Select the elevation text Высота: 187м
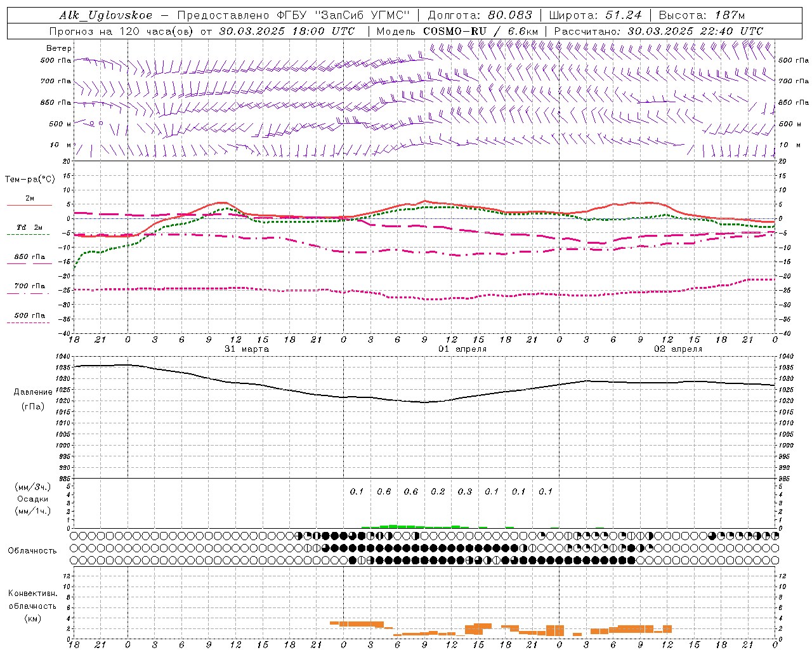This screenshot has height=650, width=812. pyautogui.click(x=702, y=15)
